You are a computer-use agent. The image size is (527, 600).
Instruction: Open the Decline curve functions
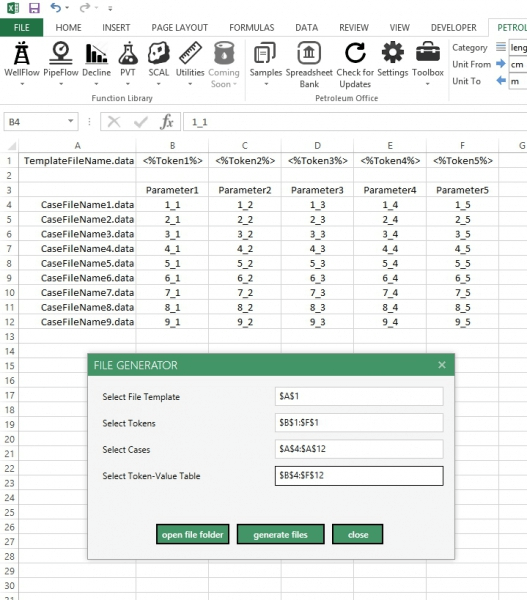tap(96, 54)
